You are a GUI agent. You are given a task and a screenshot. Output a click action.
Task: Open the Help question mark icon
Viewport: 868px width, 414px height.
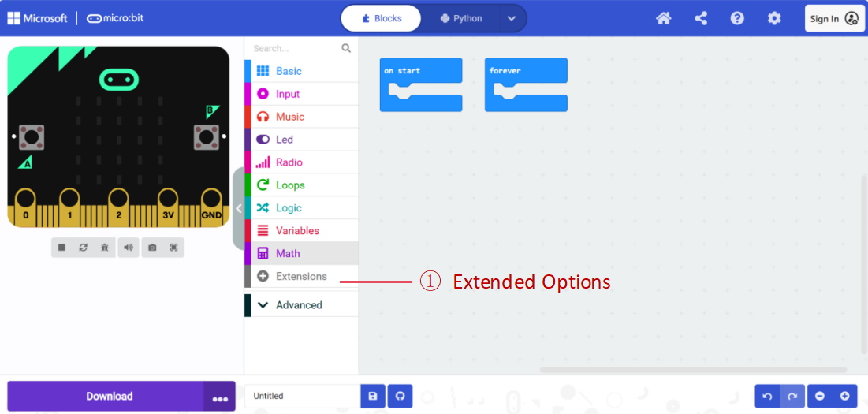pos(737,18)
